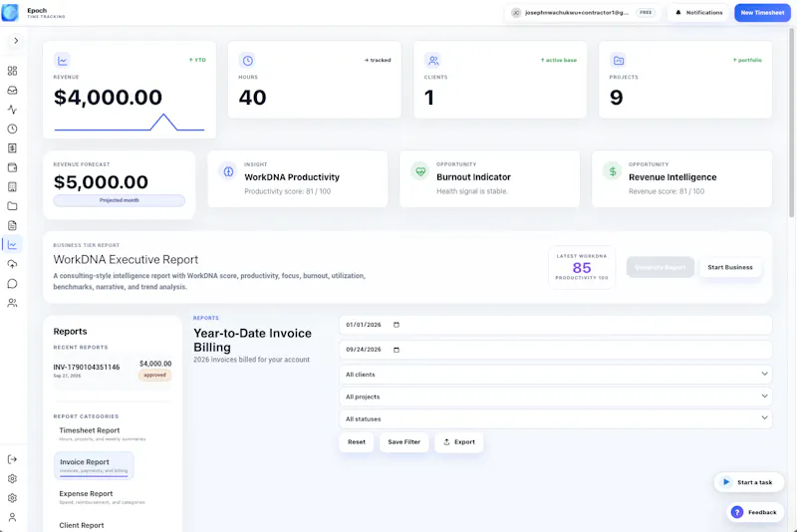Image resolution: width=797 pixels, height=532 pixels.
Task: Click the Start a task button
Action: 748,482
